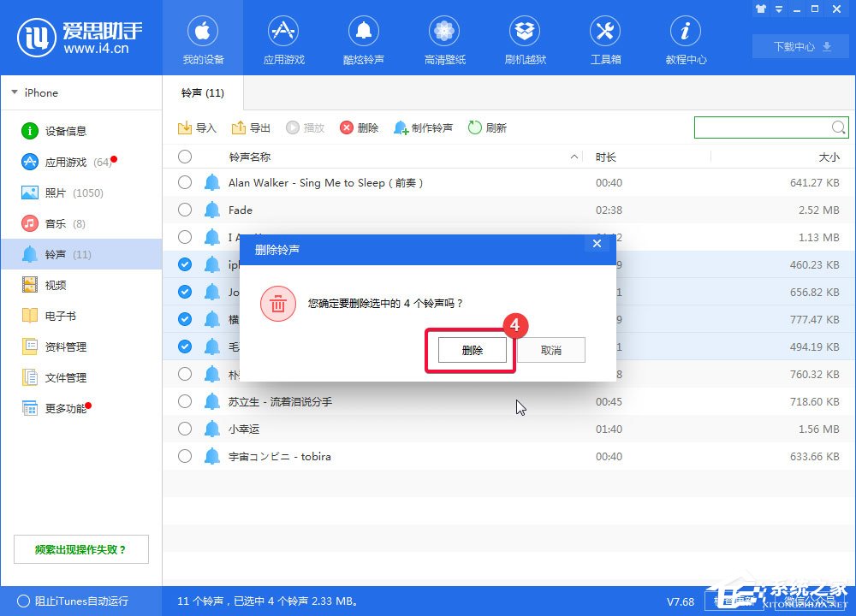Check the 小幸运 ringtone checkbox
Image resolution: width=856 pixels, height=616 pixels.
click(184, 429)
